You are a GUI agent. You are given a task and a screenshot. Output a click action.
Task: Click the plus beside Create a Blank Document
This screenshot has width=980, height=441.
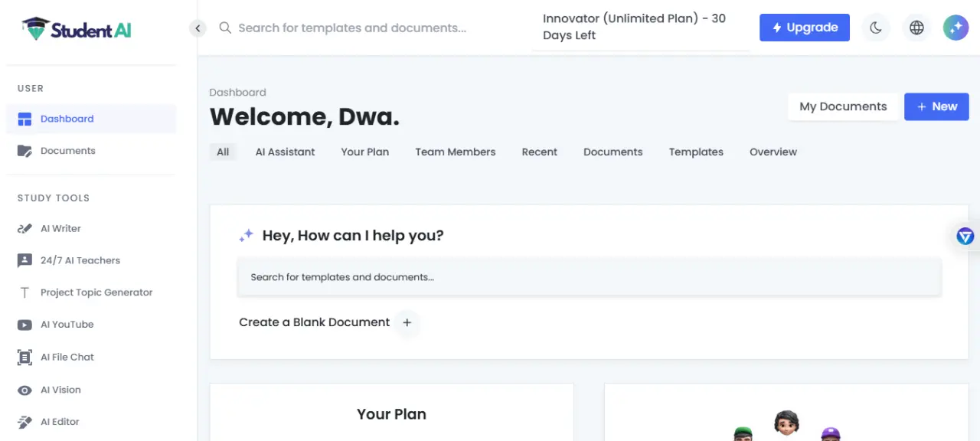pos(407,322)
